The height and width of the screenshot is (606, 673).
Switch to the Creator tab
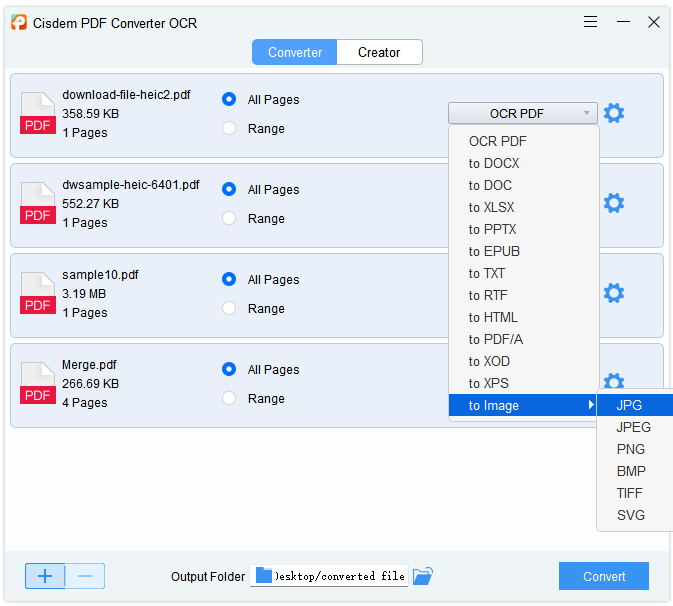point(379,52)
